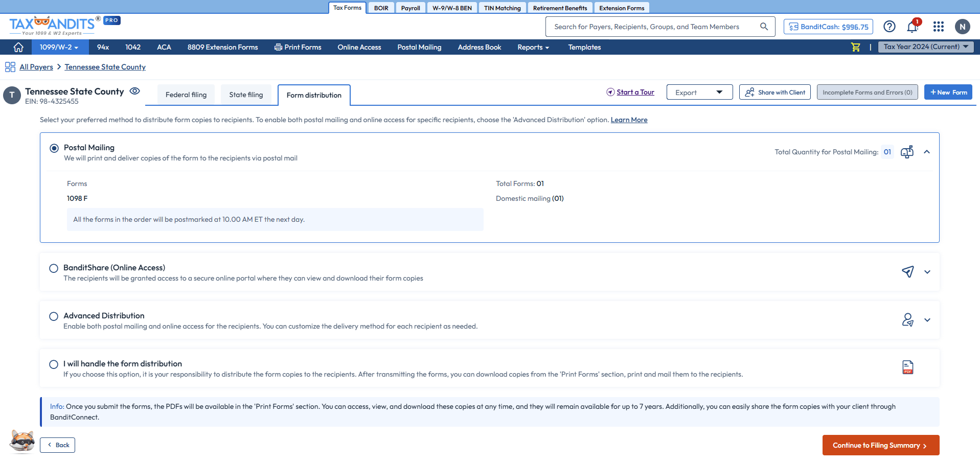Open Online Access menu item
Screen dimensions: 980x463
[x=359, y=47]
